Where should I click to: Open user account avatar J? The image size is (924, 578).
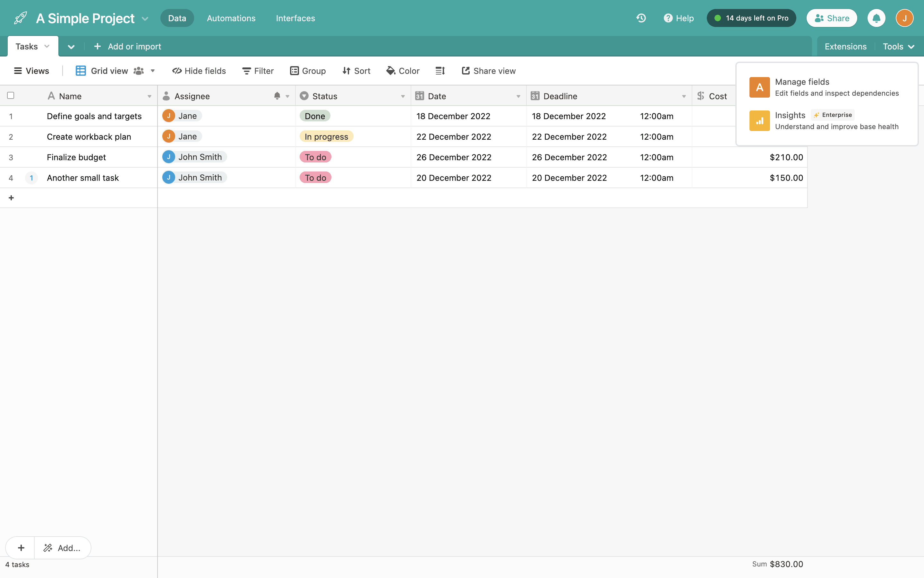(904, 18)
